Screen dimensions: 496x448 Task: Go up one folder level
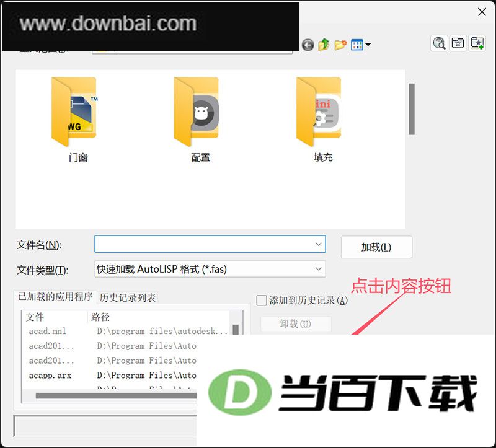point(324,45)
